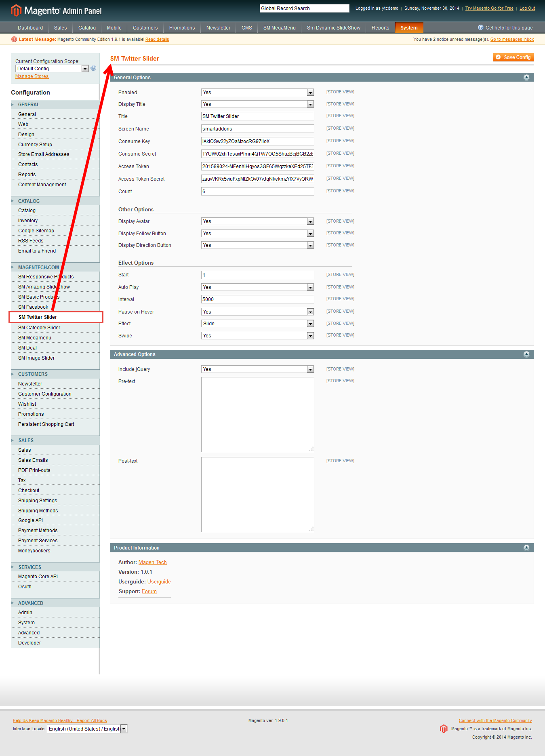The height and width of the screenshot is (756, 545).
Task: Collapse Advanced Options section arrow icon
Action: (x=526, y=354)
